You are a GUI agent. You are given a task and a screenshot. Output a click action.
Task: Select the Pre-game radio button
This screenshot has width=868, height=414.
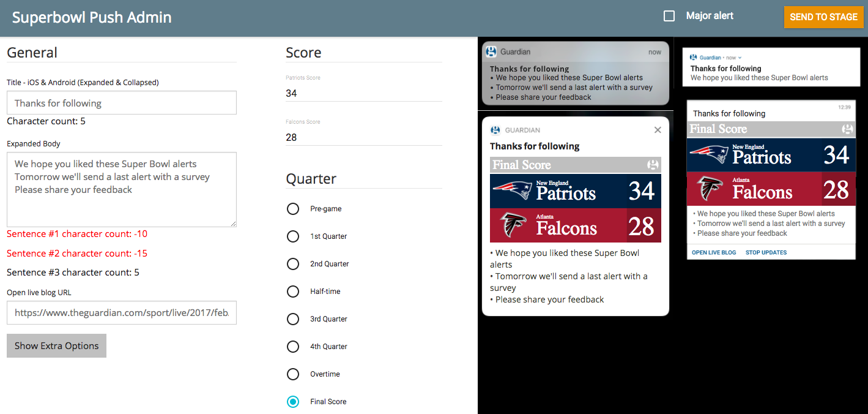tap(293, 209)
